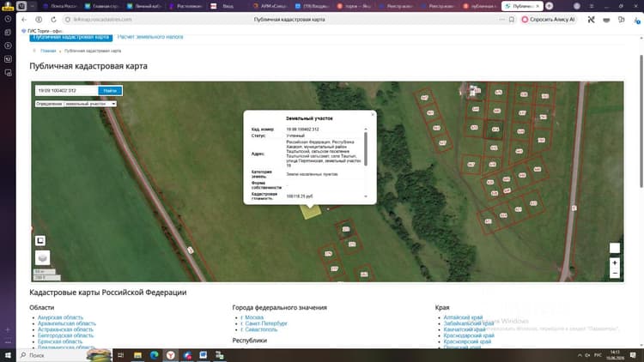644x362 pixels.
Task: Open a new browser tab with plus
Action: (x=550, y=6)
